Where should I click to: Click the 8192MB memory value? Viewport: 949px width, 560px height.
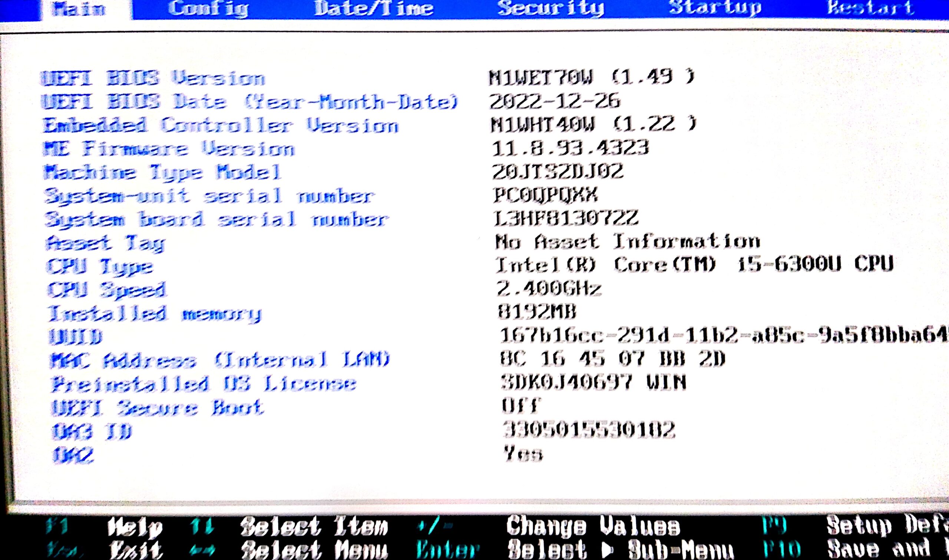click(537, 312)
